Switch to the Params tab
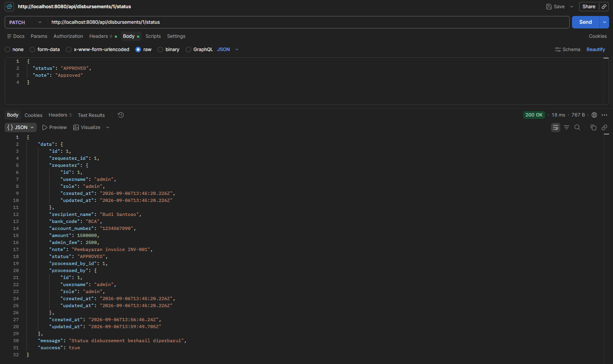The height and width of the screenshot is (364, 613). click(39, 36)
